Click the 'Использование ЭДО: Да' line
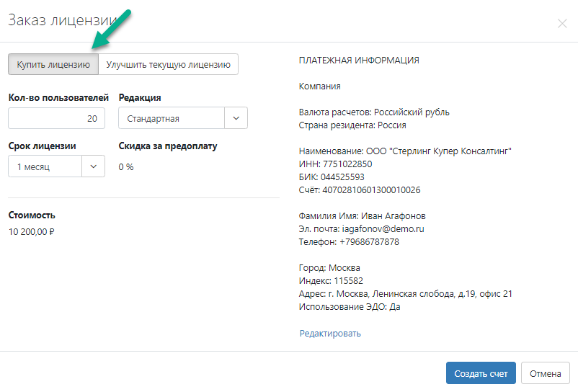The width and height of the screenshot is (578, 392). coord(350,307)
